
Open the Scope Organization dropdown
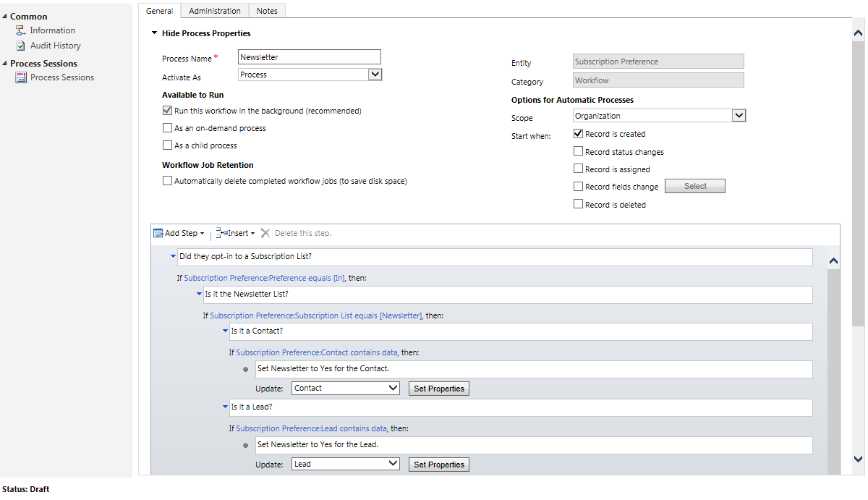[x=738, y=116]
